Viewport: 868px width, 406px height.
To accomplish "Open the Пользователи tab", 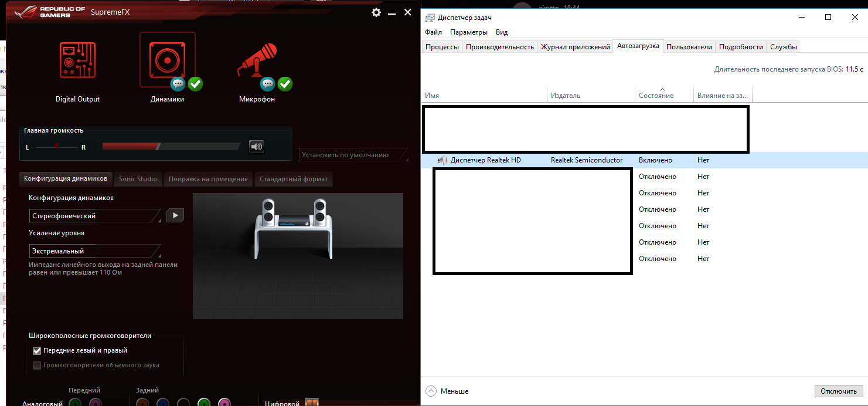I will [x=689, y=47].
